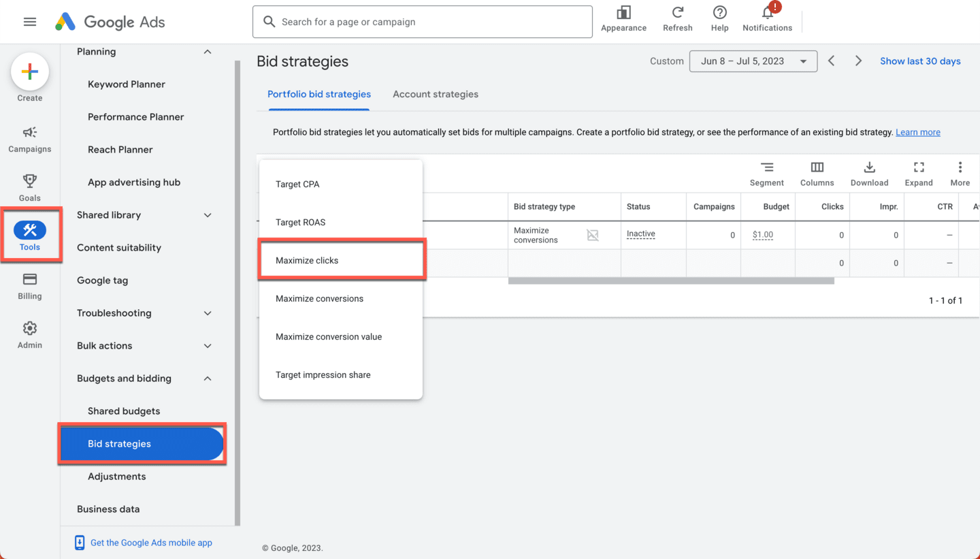Click the search magnifier icon
Screen dimensions: 980x559
click(269, 22)
